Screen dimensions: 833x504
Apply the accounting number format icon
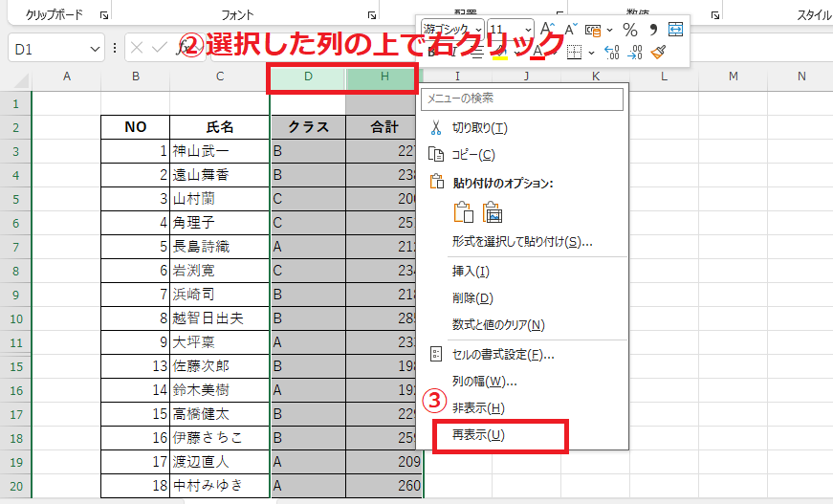(593, 30)
